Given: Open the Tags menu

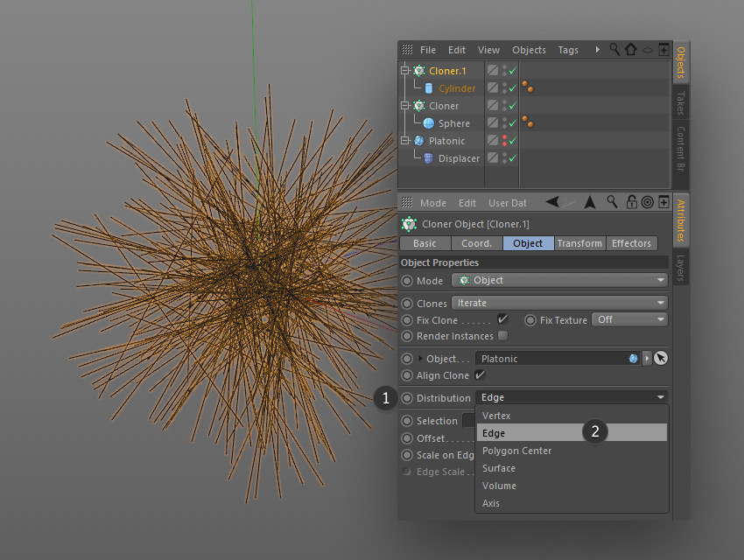Looking at the screenshot, I should click(x=568, y=50).
